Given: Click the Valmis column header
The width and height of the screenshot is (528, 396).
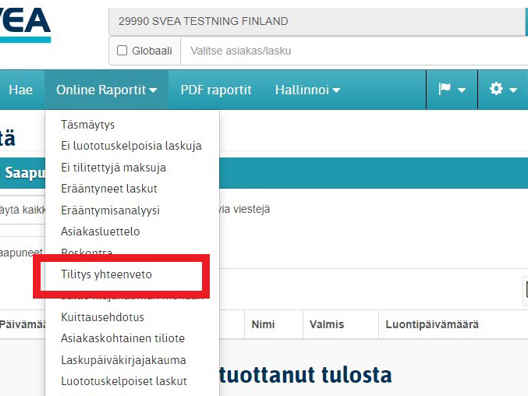Looking at the screenshot, I should point(327,324).
